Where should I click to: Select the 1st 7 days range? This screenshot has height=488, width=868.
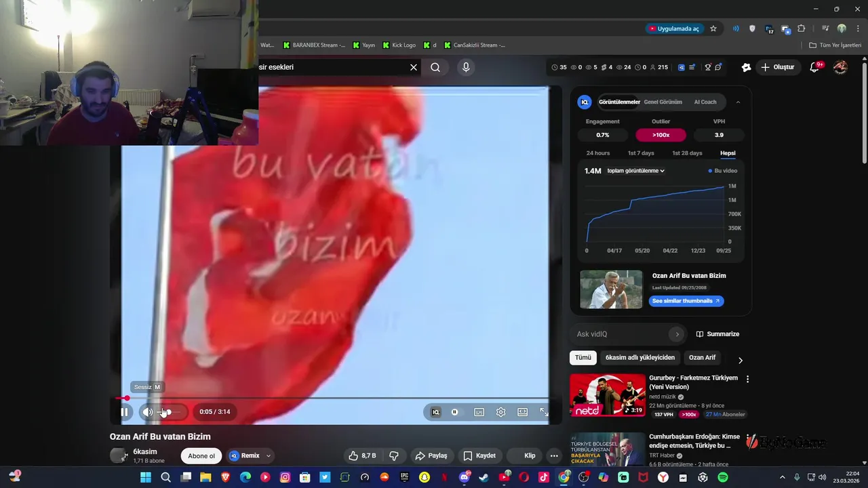pos(641,153)
